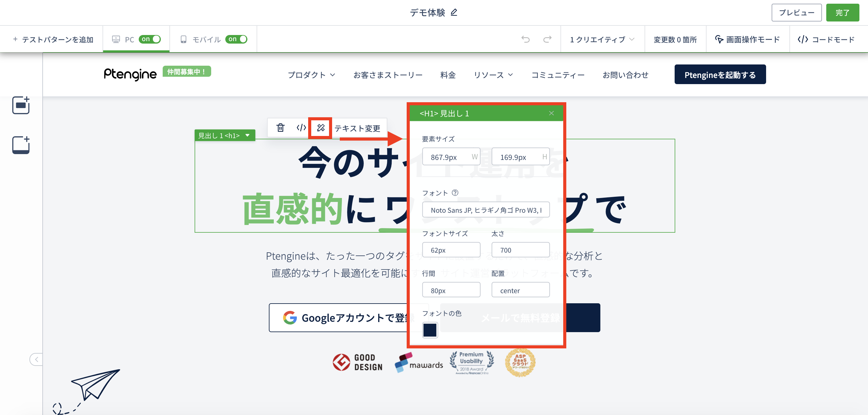Image resolution: width=868 pixels, height=415 pixels.
Task: Open the フォント family field
Action: pos(486,210)
